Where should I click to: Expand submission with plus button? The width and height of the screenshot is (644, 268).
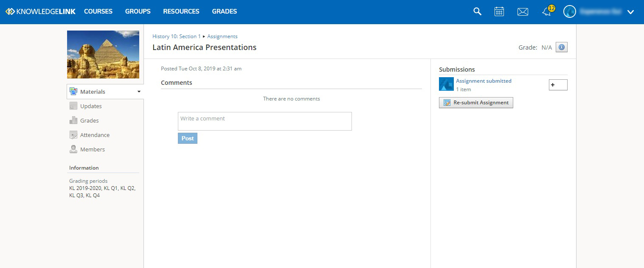pyautogui.click(x=558, y=85)
